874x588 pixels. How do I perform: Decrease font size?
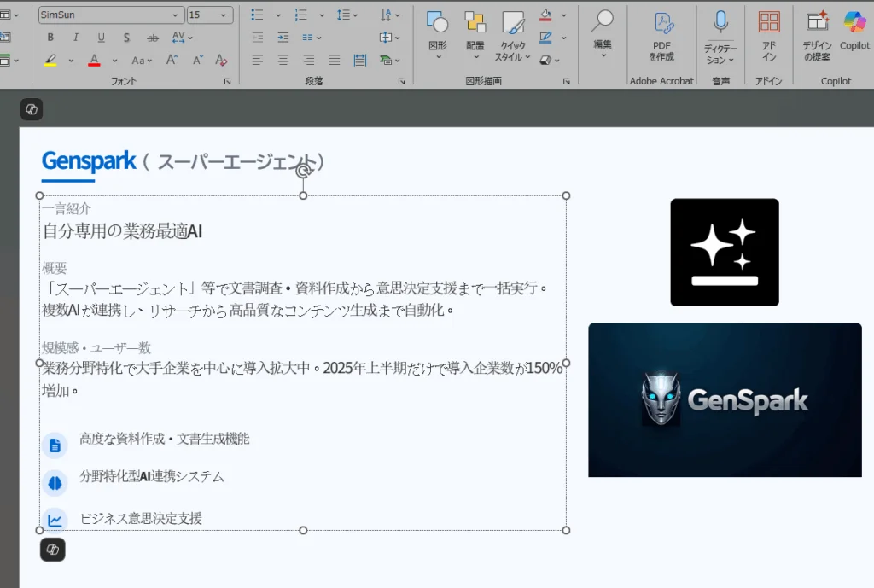[198, 60]
